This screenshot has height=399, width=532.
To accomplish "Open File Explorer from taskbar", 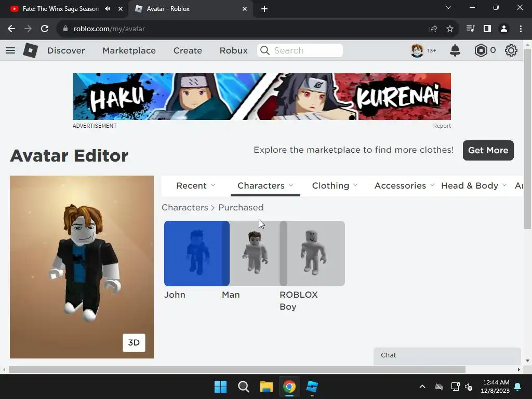I will pos(267,387).
